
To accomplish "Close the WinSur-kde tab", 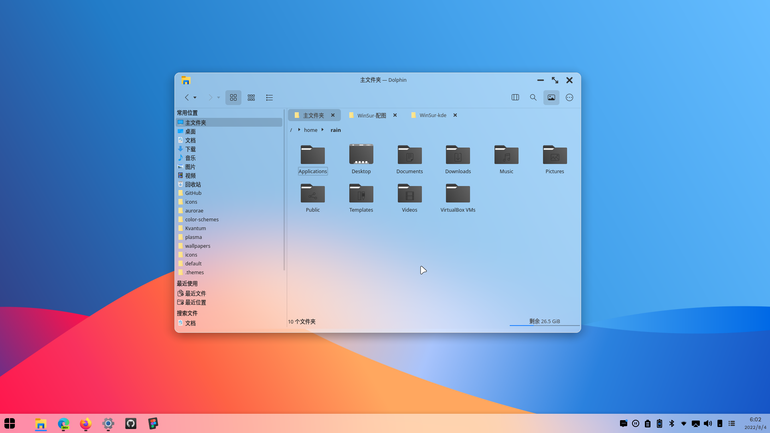I will 455,115.
